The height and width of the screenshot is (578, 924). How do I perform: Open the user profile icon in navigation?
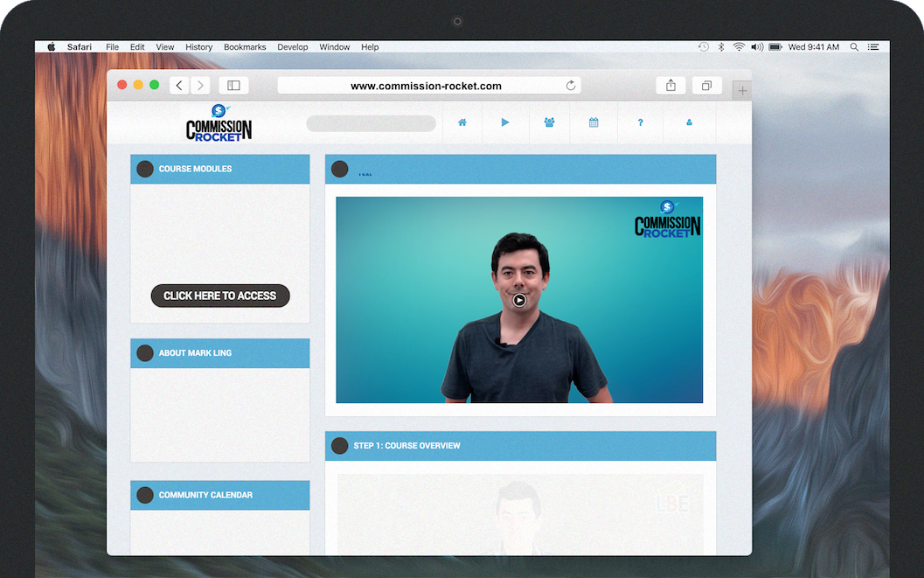(x=689, y=122)
